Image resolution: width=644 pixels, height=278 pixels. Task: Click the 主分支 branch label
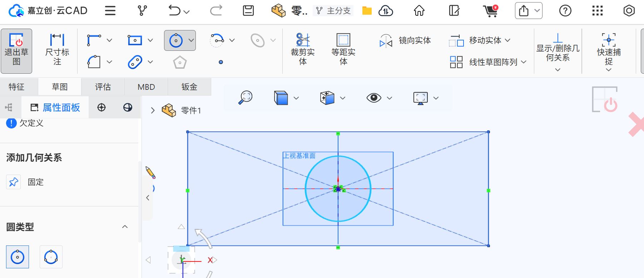click(x=334, y=11)
